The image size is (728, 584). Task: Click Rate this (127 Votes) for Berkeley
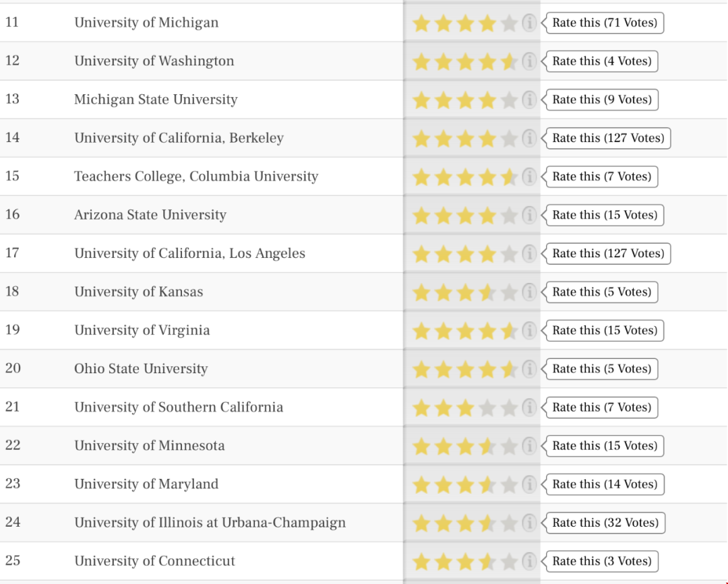pyautogui.click(x=607, y=138)
